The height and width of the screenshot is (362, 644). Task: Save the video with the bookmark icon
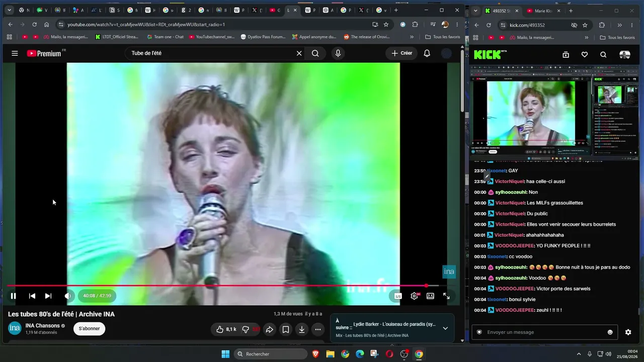point(286,329)
